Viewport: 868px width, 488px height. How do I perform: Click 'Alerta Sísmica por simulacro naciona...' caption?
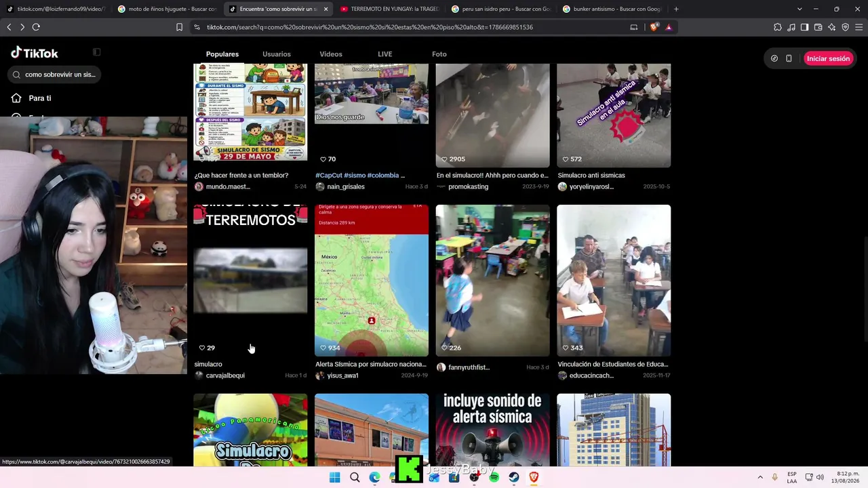[371, 364]
